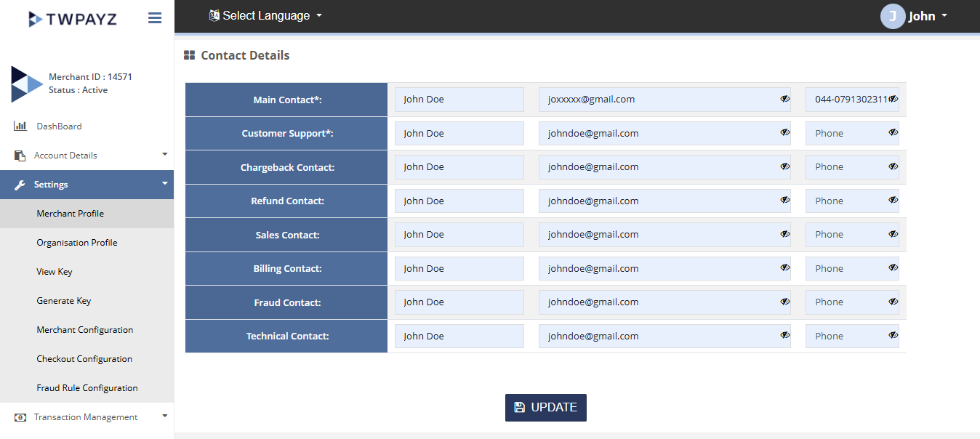Image resolution: width=980 pixels, height=439 pixels.
Task: Expand the John user menu arrow
Action: point(944,16)
